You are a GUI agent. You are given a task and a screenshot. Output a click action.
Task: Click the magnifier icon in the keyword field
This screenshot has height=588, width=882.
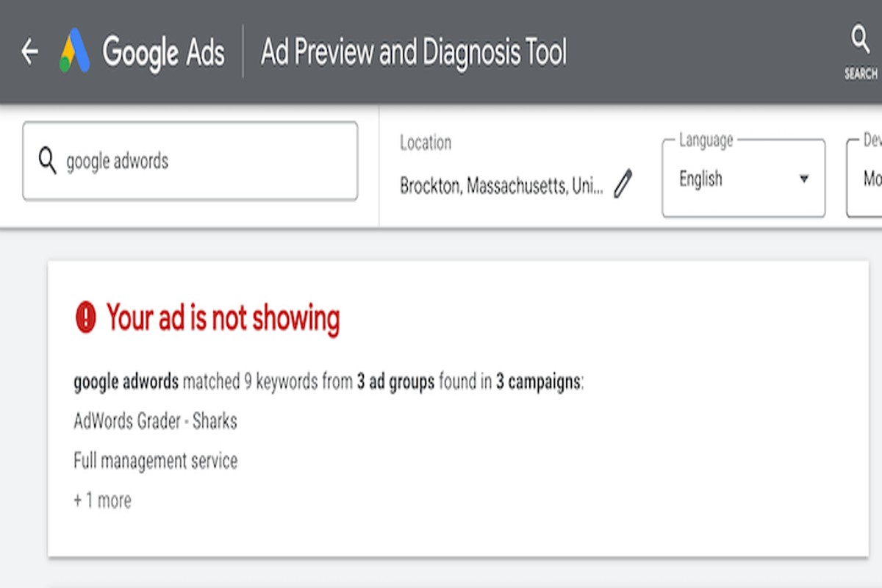coord(47,160)
